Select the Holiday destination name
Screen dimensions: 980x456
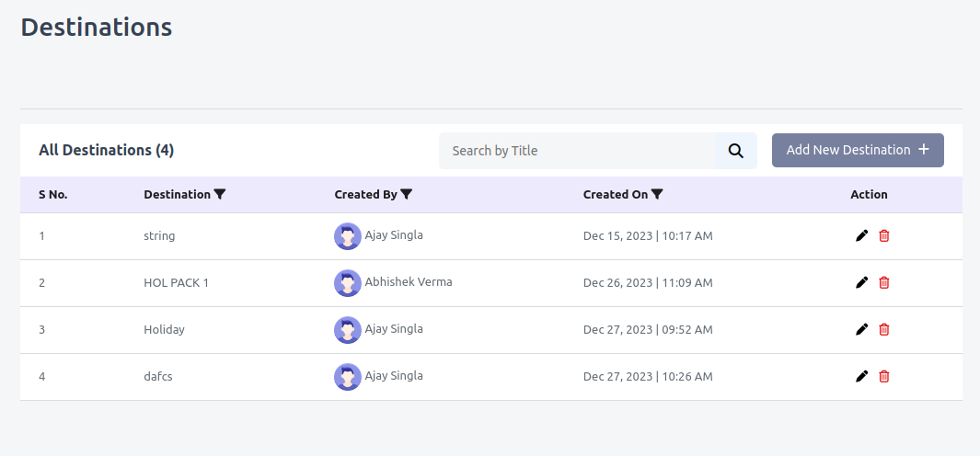165,329
